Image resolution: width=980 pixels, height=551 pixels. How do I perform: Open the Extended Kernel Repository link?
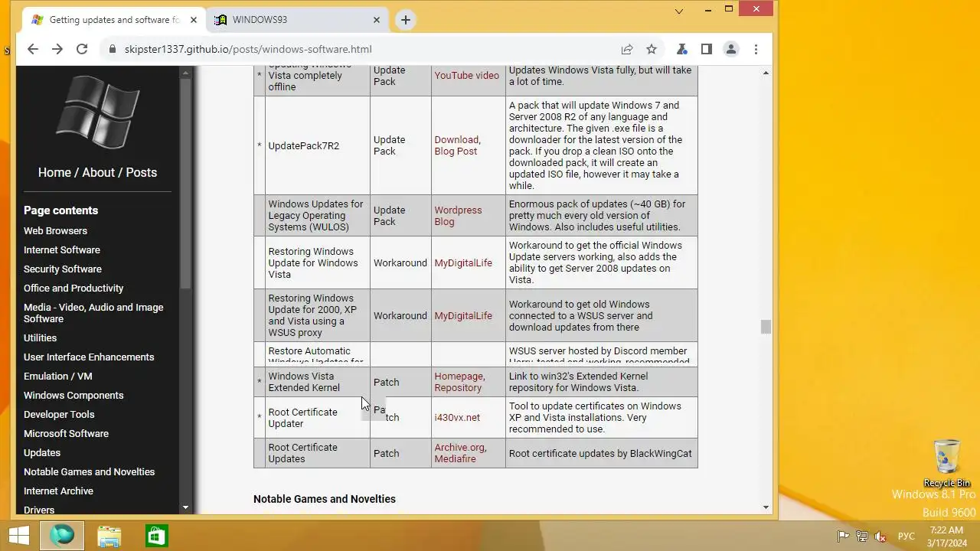pos(458,387)
